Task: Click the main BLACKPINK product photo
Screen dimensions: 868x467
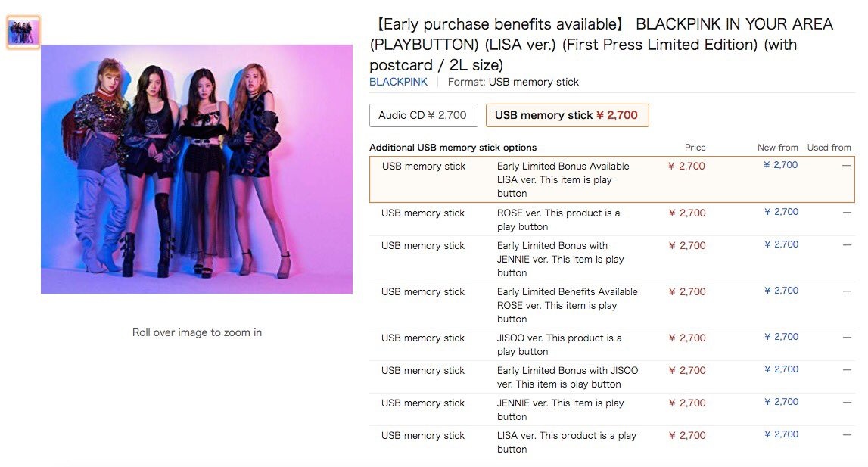Action: (x=197, y=169)
